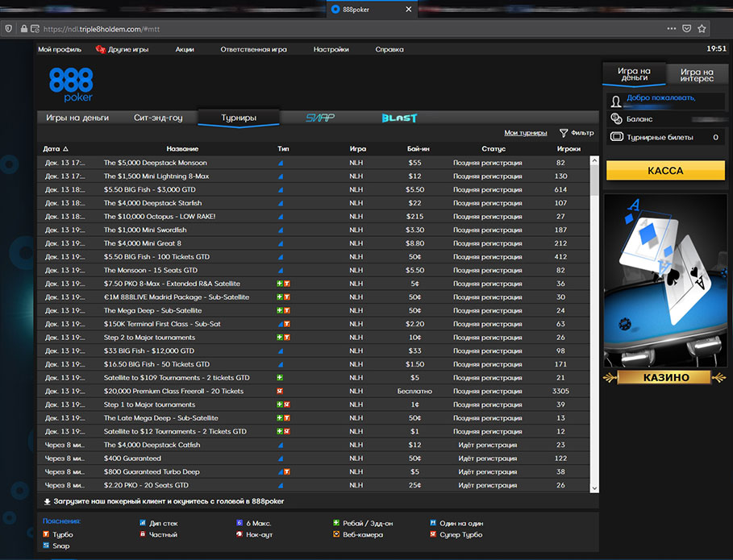Click the Private legend icon
Screen dimensions: 733x560
(x=143, y=534)
